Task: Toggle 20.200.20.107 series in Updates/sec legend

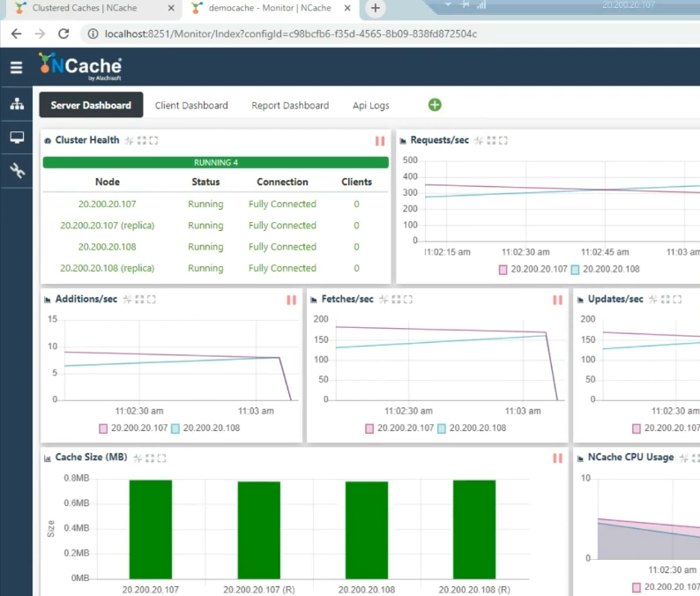Action: 666,428
